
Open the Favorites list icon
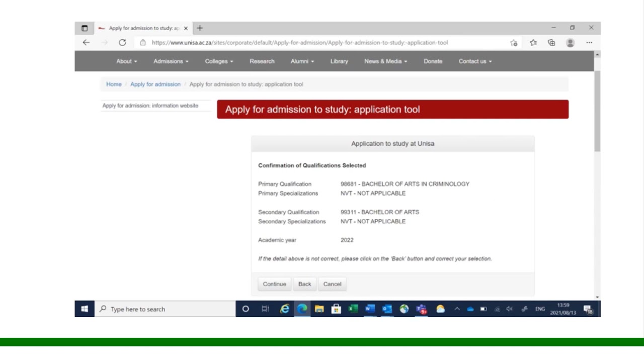(x=533, y=43)
